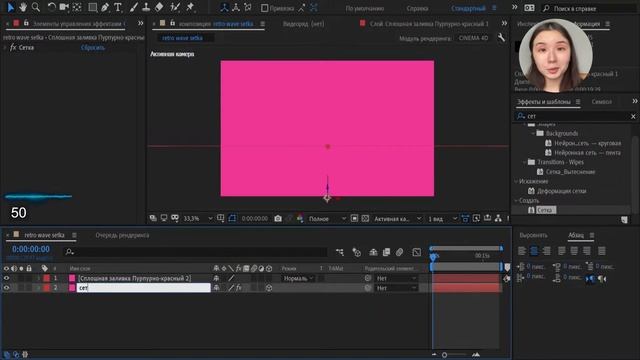The height and width of the screenshot is (360, 640).
Task: Select the Rectangle shape tool
Action: [x=93, y=7]
